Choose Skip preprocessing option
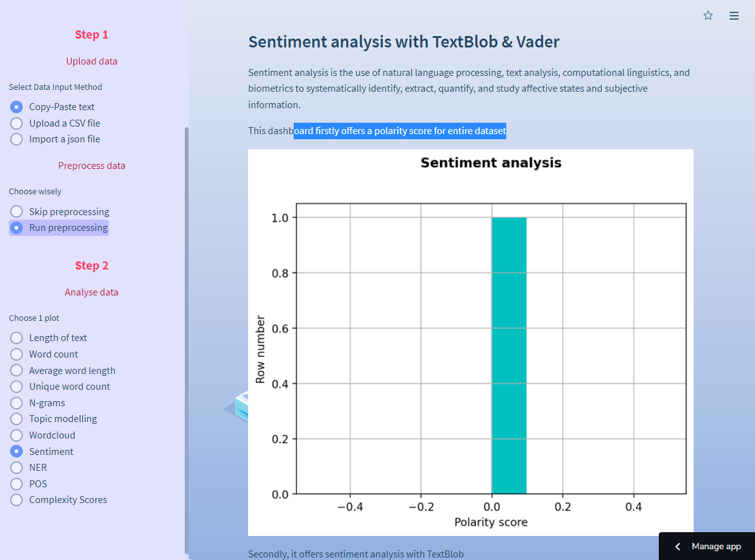 click(17, 212)
